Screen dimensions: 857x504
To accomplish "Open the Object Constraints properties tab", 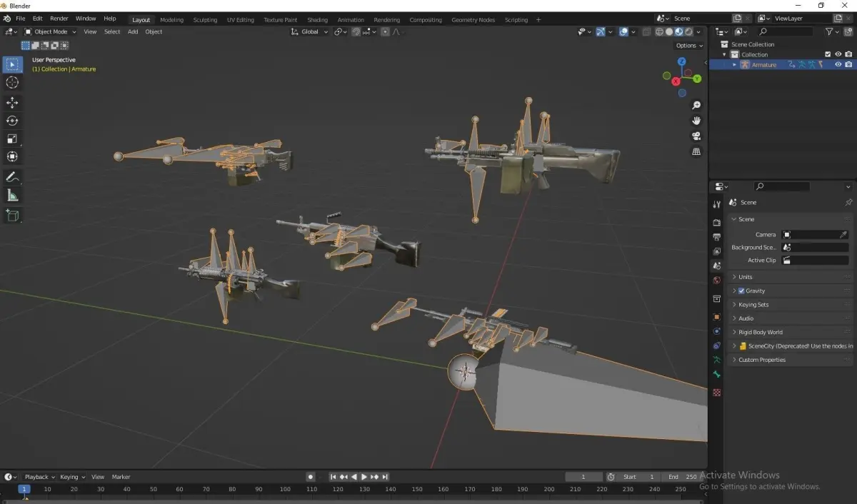I will (717, 346).
